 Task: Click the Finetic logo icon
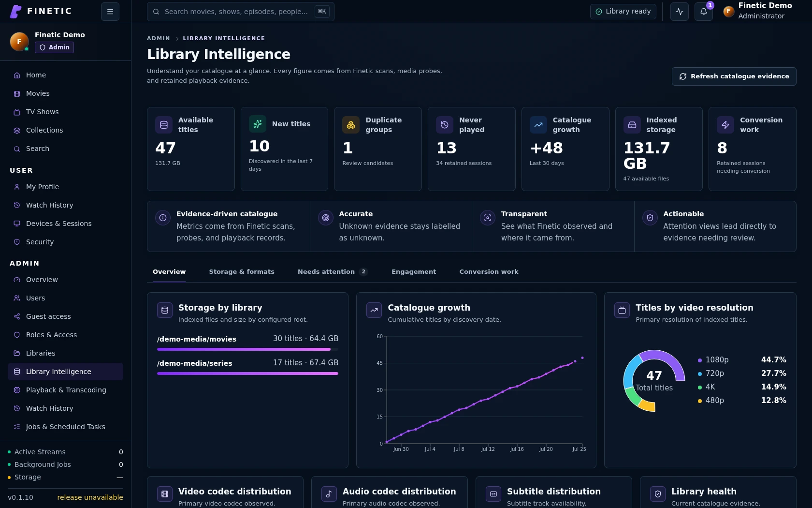click(x=16, y=12)
